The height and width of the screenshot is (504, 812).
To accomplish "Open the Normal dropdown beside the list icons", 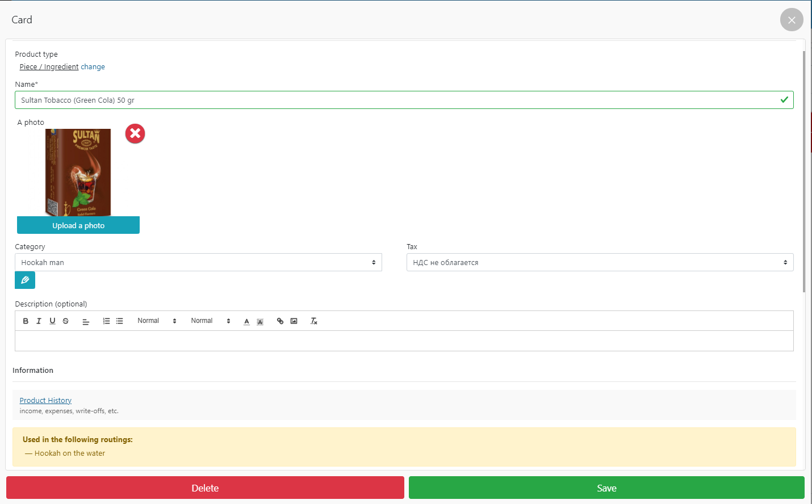I will [x=157, y=321].
